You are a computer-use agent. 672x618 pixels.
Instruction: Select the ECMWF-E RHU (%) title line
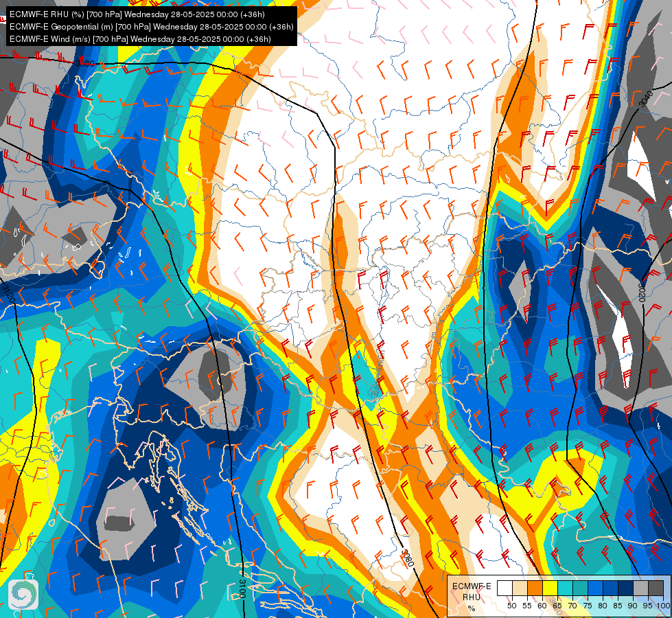(x=137, y=14)
